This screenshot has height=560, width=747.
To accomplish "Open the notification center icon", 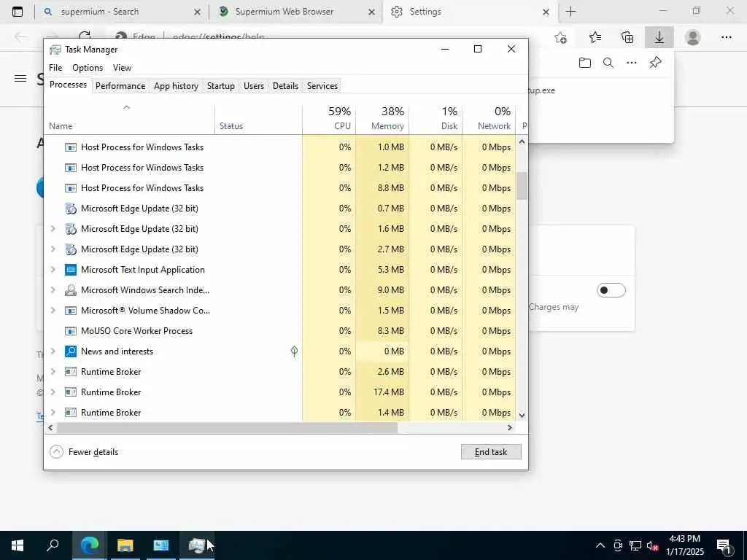I will pyautogui.click(x=724, y=545).
